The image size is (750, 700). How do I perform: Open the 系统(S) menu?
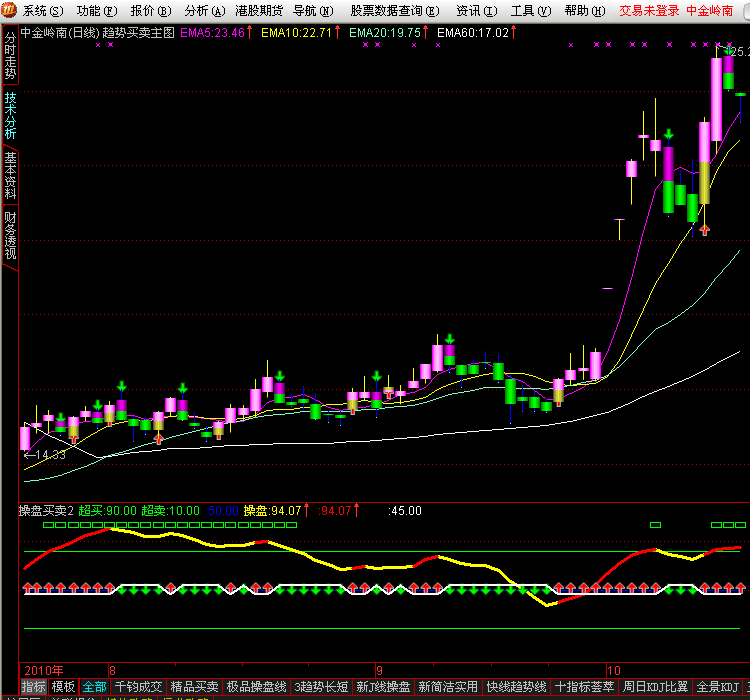pyautogui.click(x=40, y=10)
